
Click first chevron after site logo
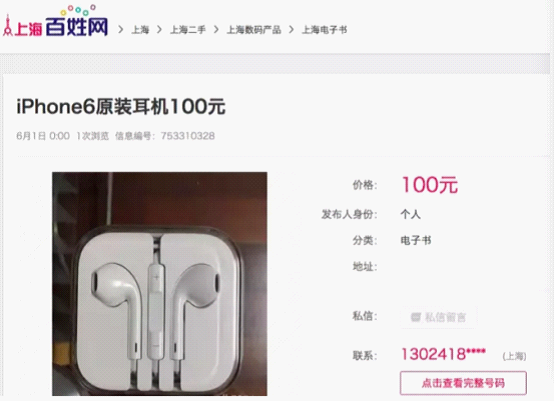pos(120,30)
